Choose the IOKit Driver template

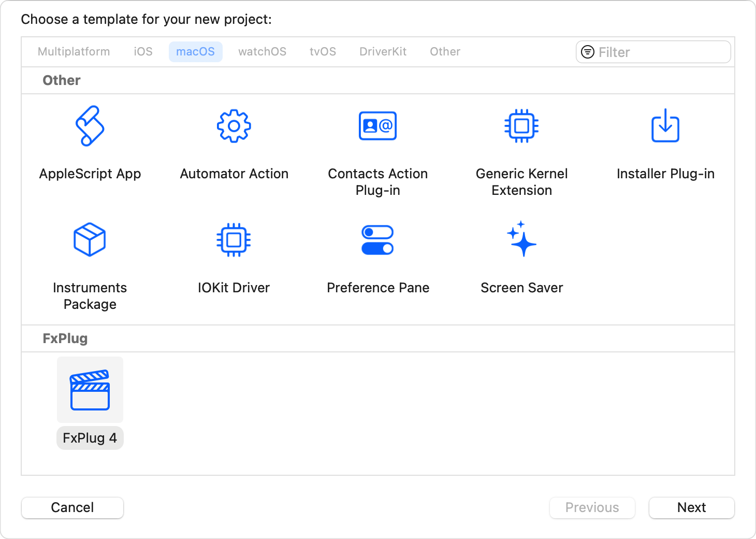coord(234,259)
